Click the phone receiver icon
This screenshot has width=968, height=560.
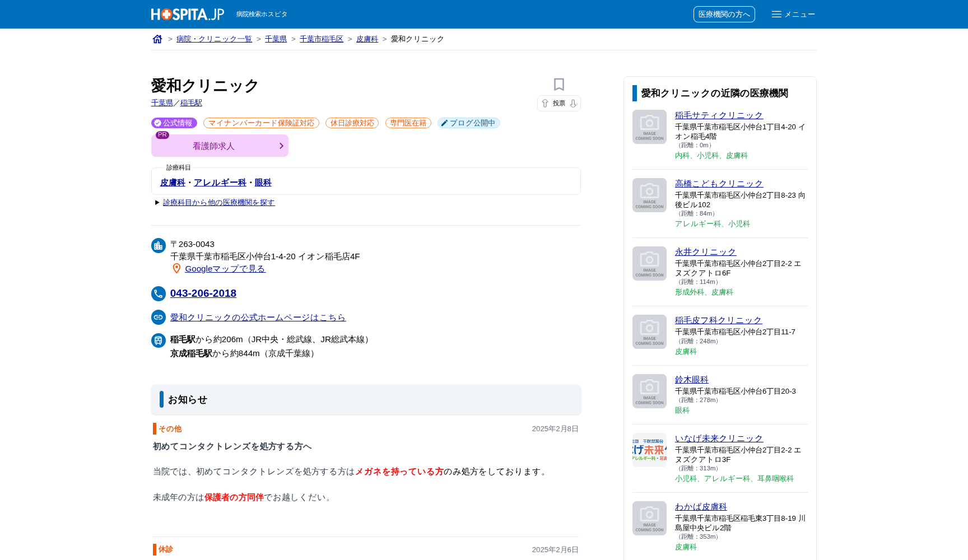pos(158,293)
